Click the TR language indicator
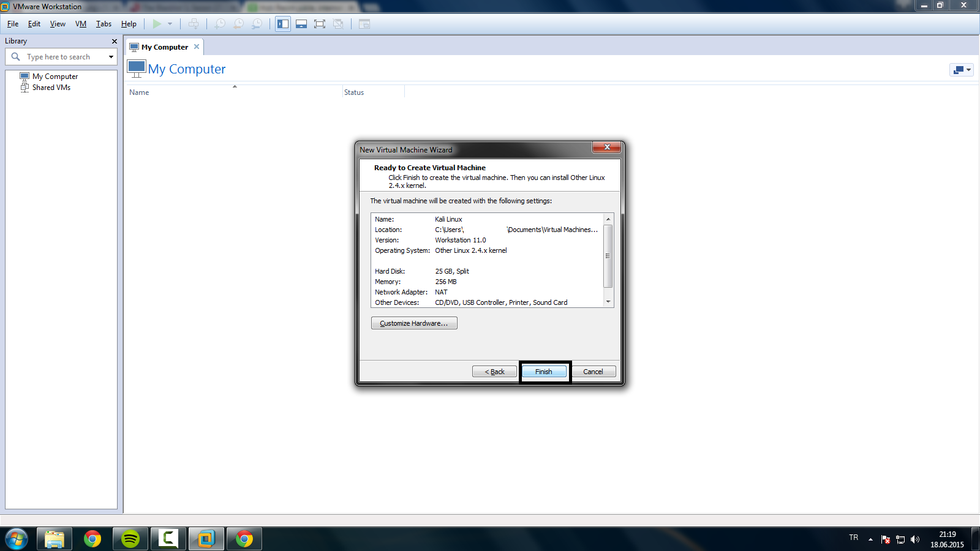Image resolution: width=980 pixels, height=551 pixels. coord(854,538)
